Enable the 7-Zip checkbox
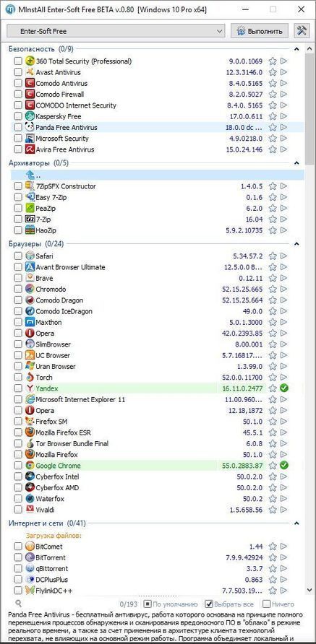Image resolution: width=316 pixels, height=644 pixels. pos(17,219)
